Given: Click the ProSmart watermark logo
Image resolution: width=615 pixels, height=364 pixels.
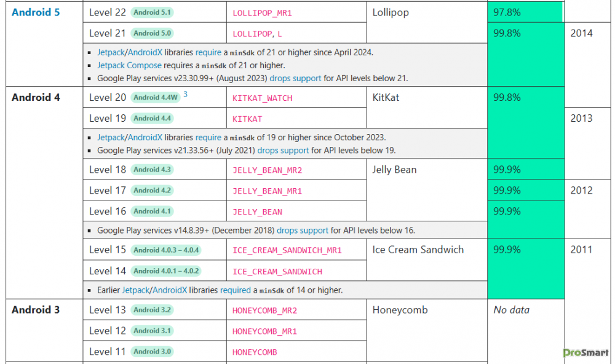Looking at the screenshot, I should point(585,353).
